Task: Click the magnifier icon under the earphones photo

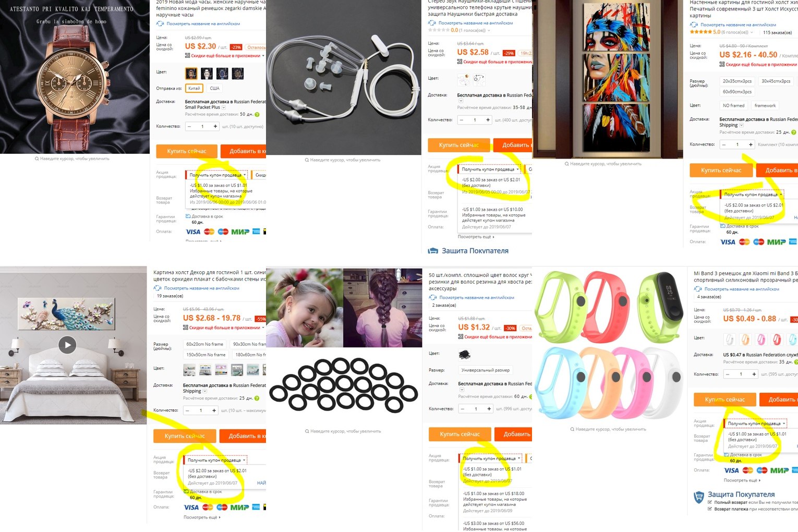Action: (307, 160)
